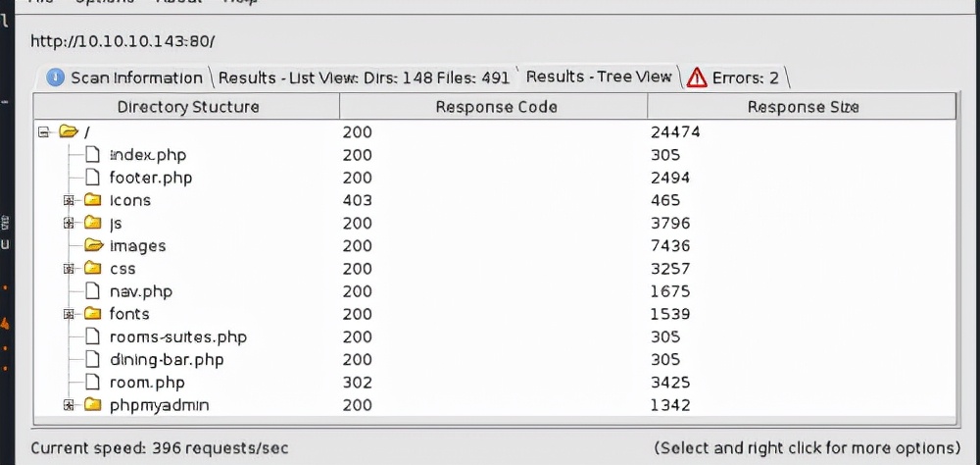The image size is (980, 465).
Task: Sort by Directory Stucture column header
Action: click(187, 106)
